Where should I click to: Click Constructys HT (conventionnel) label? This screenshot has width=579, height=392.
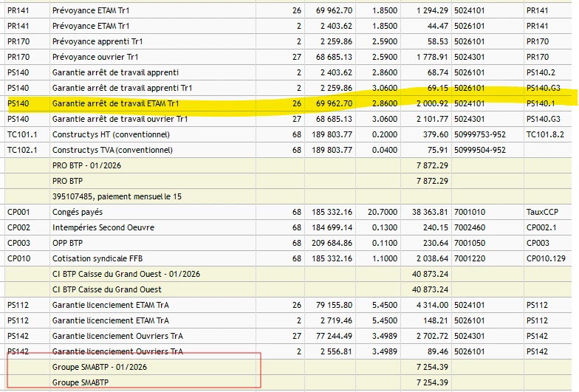click(x=111, y=135)
